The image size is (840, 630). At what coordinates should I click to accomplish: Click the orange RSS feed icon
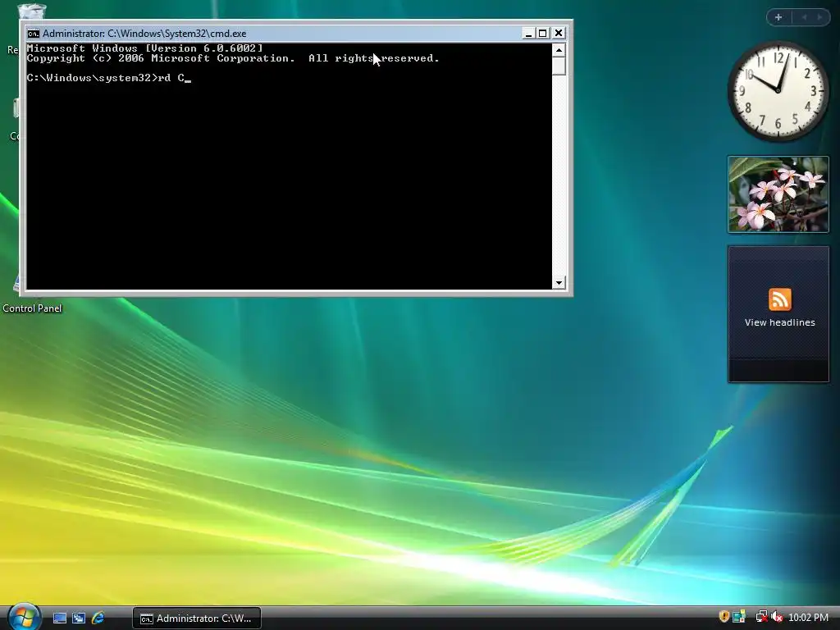pos(779,299)
